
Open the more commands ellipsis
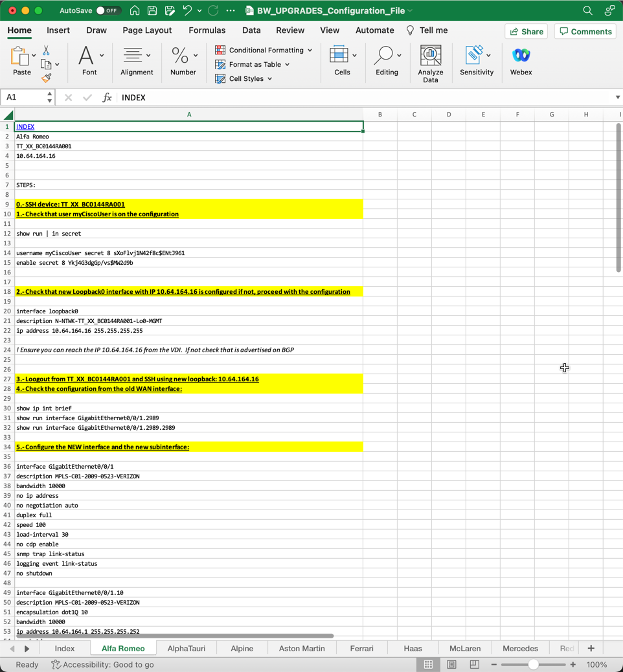click(x=231, y=11)
